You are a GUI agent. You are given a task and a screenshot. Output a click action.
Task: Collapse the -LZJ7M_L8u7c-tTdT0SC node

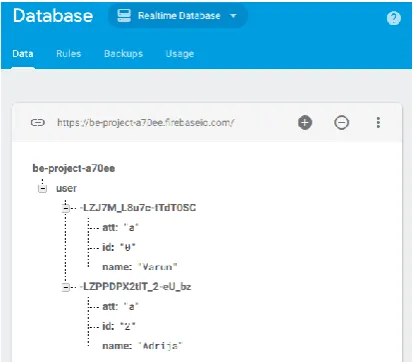tap(66, 208)
